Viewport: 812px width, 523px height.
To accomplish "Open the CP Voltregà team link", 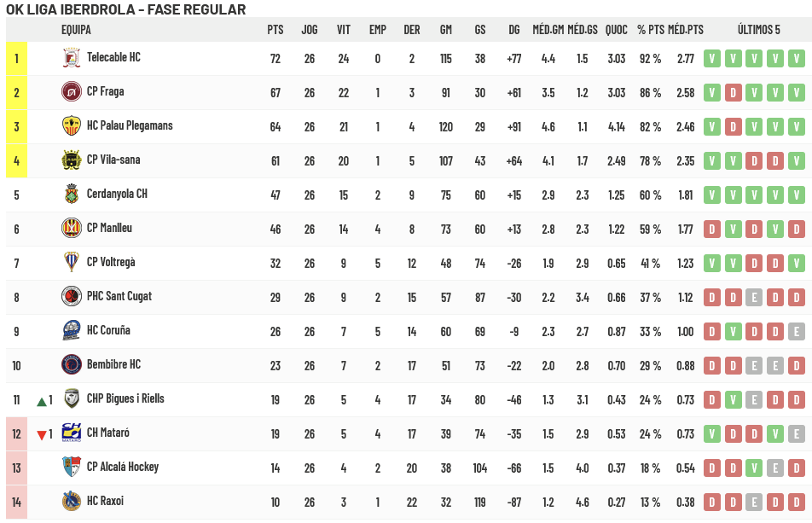I will (x=111, y=262).
